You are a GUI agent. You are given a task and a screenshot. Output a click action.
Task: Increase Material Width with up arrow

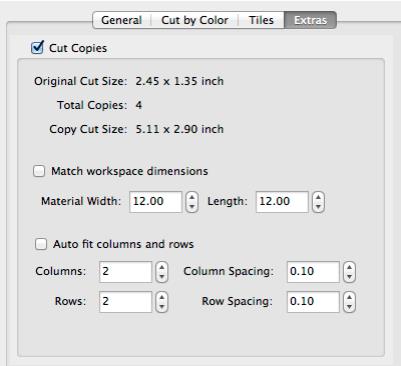tap(192, 197)
